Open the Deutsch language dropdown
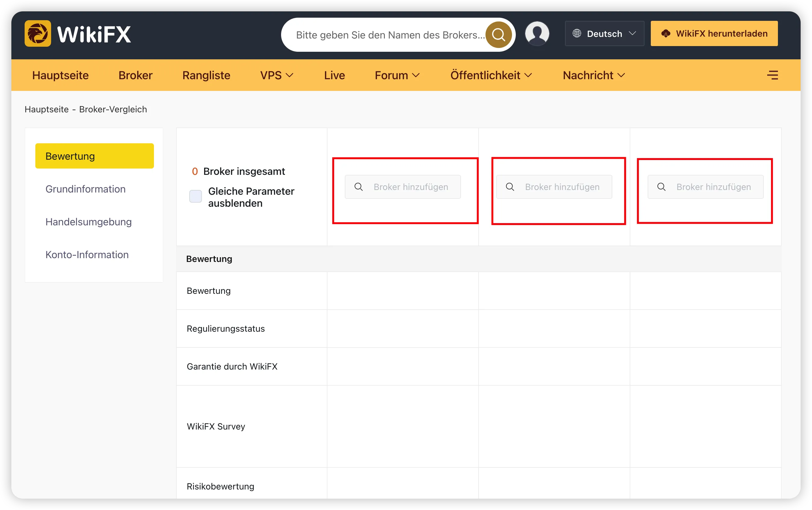The image size is (812, 510). click(x=604, y=33)
